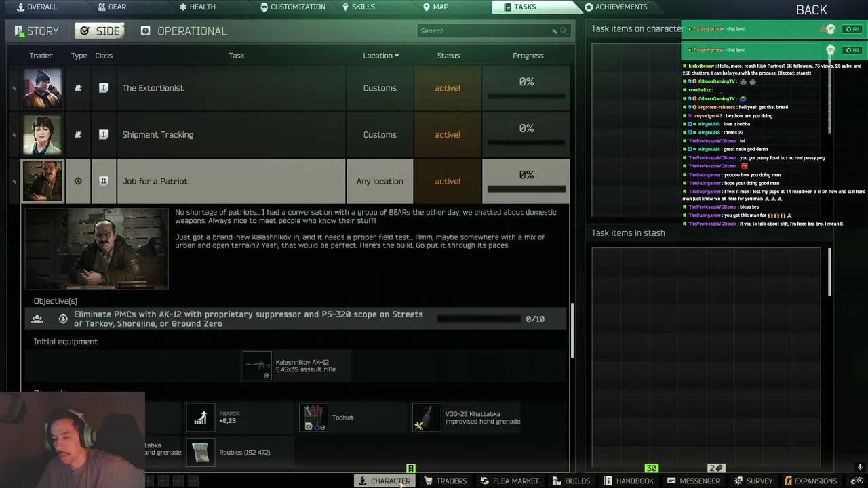Pin the Job for a Patriot row
Viewport: 868px width, 488px height.
(x=14, y=182)
